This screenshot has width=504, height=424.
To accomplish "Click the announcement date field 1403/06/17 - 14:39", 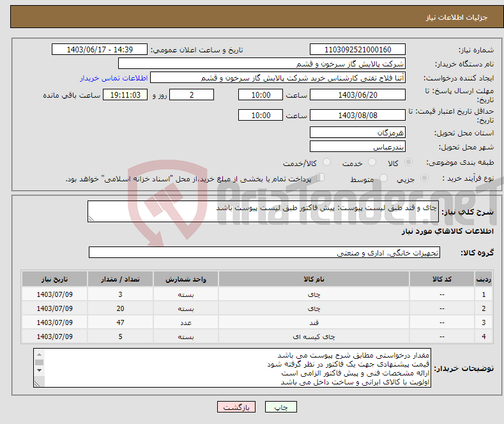I will click(x=100, y=49).
